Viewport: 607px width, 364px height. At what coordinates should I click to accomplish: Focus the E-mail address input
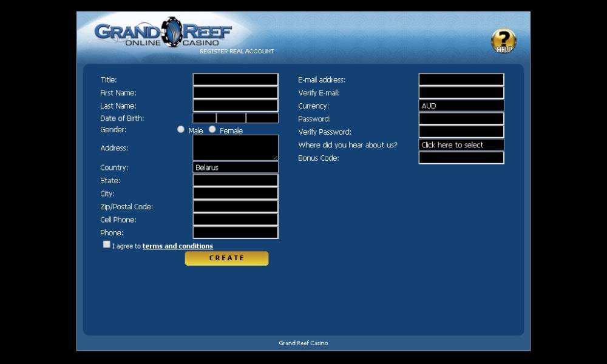(461, 79)
